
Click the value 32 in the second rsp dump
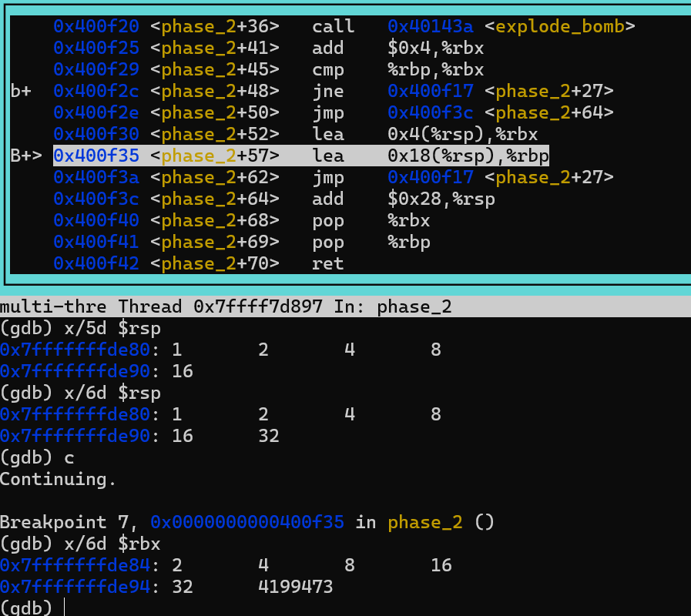(269, 436)
